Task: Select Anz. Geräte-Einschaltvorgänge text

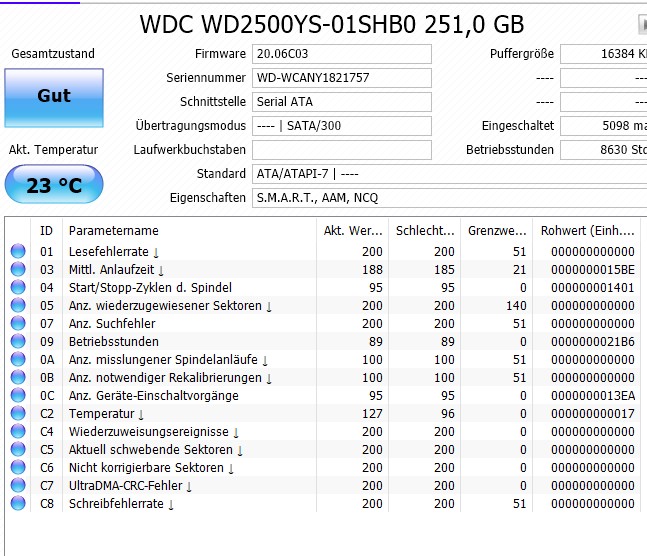Action: (x=153, y=395)
